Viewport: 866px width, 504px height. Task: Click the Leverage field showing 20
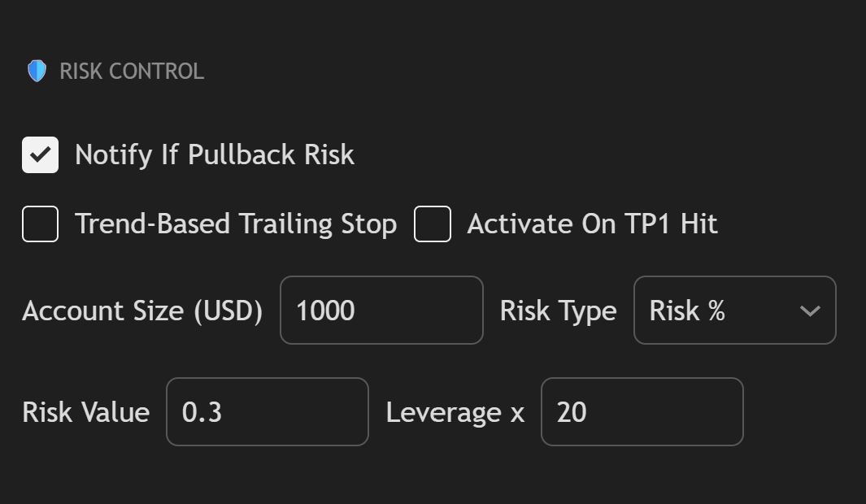pyautogui.click(x=642, y=412)
